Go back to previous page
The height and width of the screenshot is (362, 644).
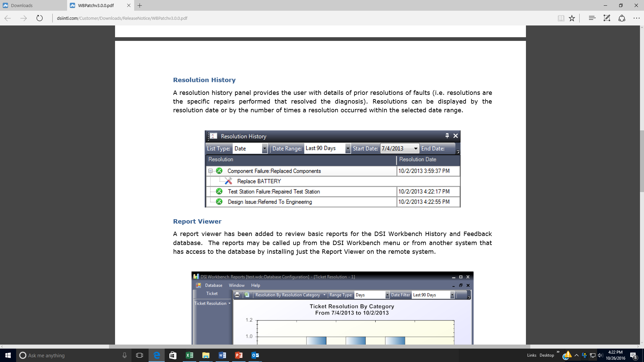point(8,18)
